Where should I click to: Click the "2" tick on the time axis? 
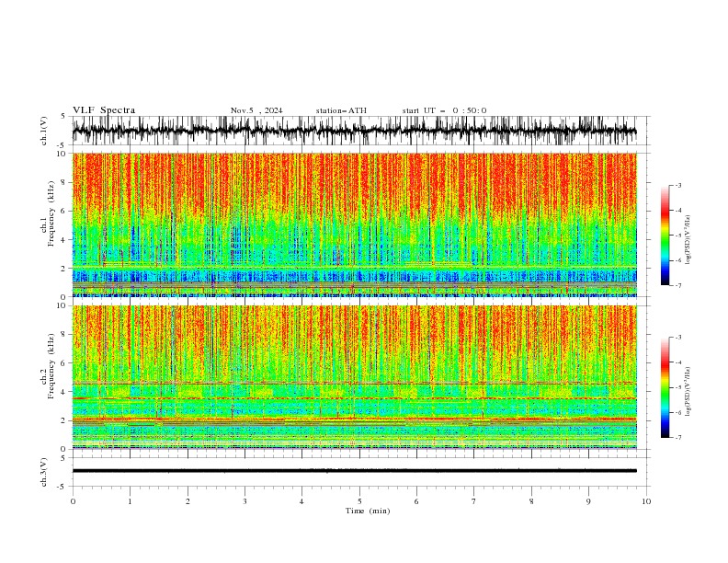[x=188, y=501]
